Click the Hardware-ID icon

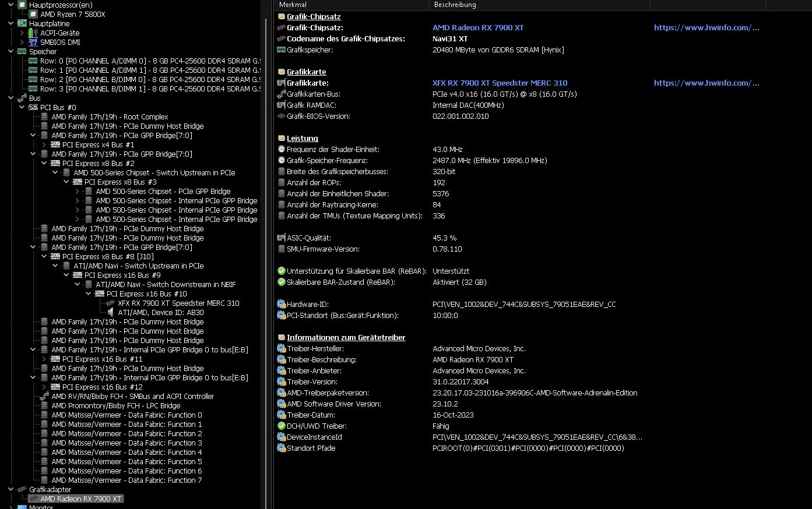click(282, 304)
